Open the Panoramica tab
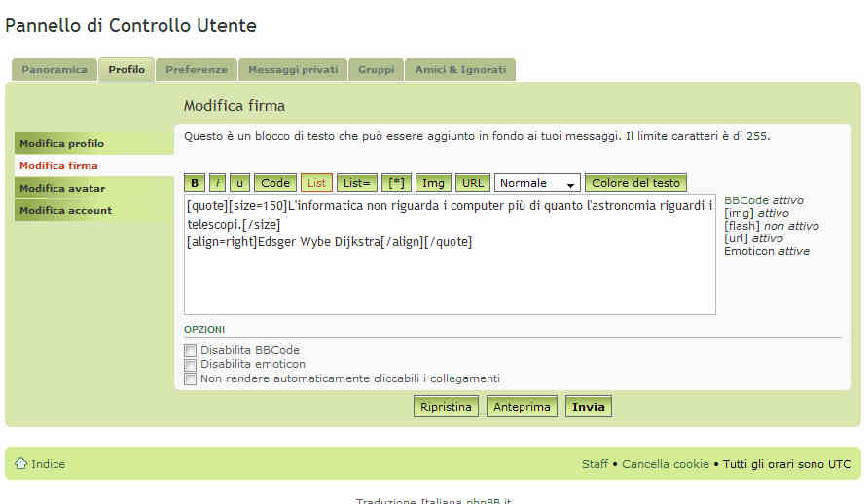This screenshot has height=504, width=868. (54, 70)
